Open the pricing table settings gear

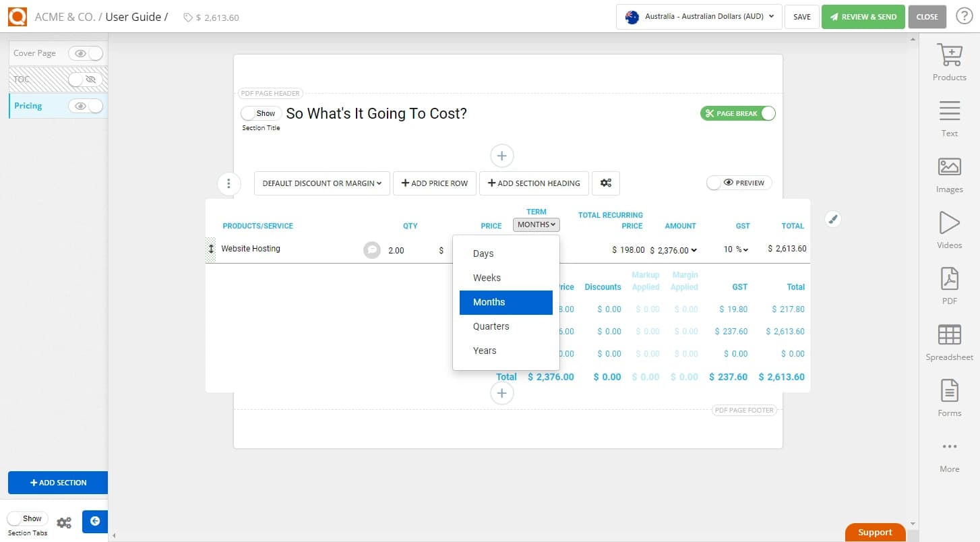tap(605, 183)
